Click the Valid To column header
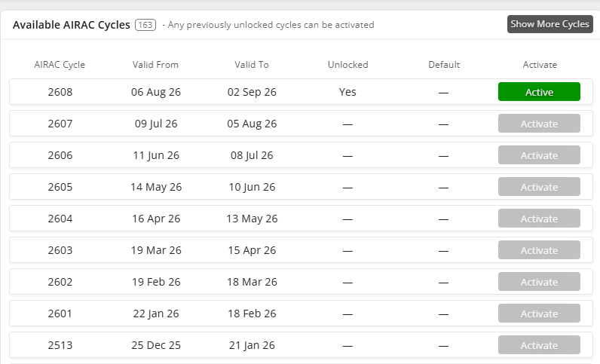 click(252, 65)
